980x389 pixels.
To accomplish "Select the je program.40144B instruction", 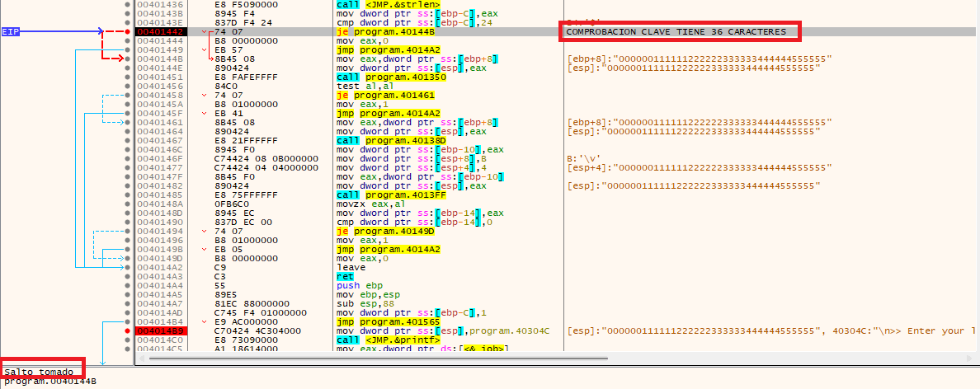I will click(x=384, y=31).
